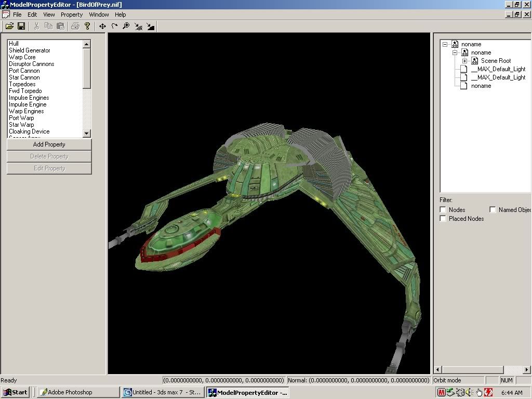Image resolution: width=532 pixels, height=399 pixels.
Task: Click the tree panel scroll-right arrow
Action: point(527,369)
